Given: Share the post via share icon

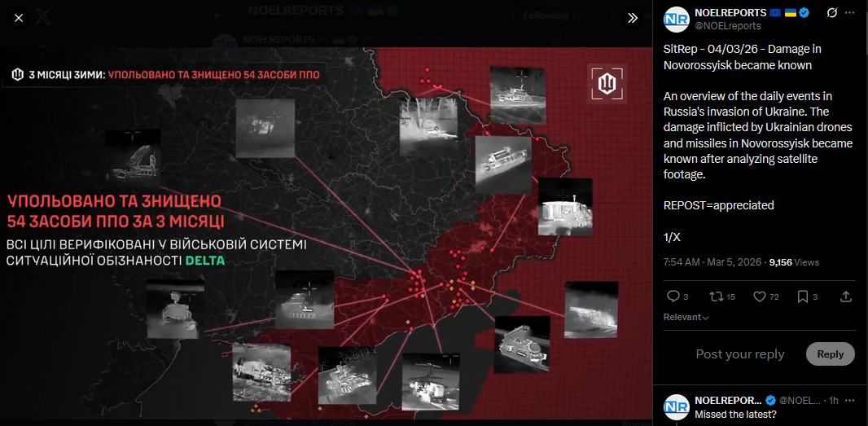Looking at the screenshot, I should coord(846,297).
